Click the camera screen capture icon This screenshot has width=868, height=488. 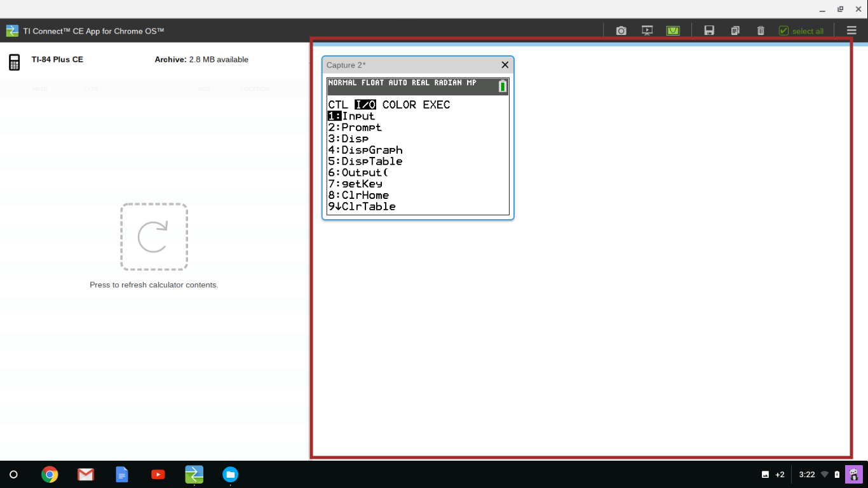click(621, 30)
